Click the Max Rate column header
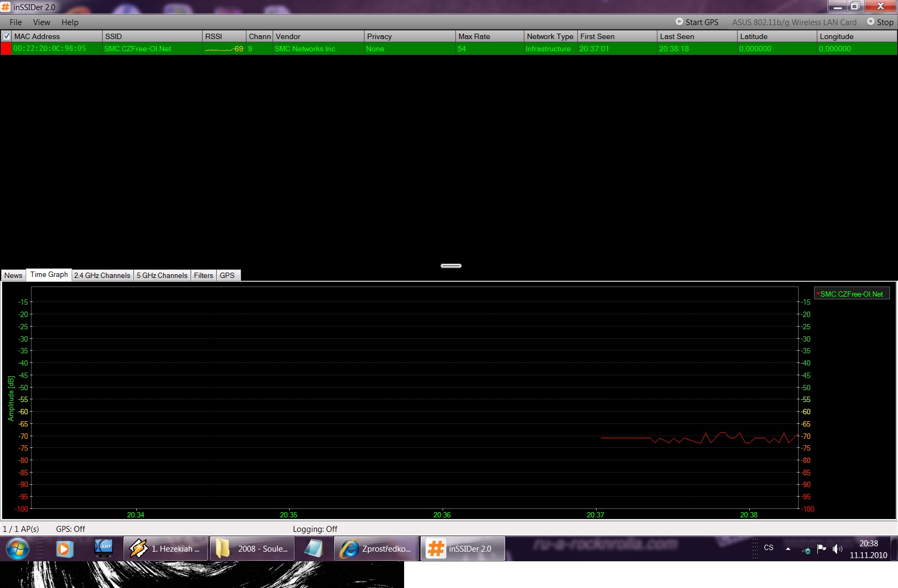The height and width of the screenshot is (588, 898). point(490,36)
